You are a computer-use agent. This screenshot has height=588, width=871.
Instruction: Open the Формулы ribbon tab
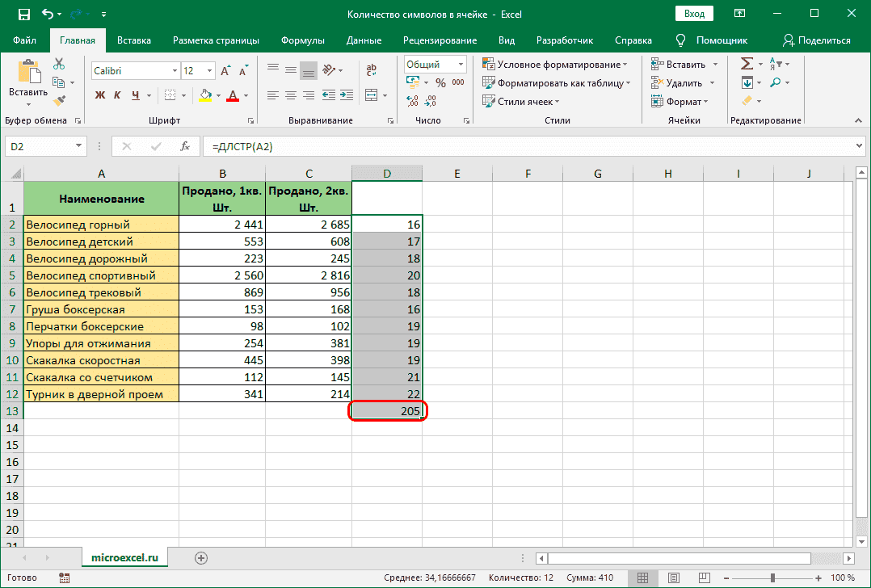click(x=303, y=40)
